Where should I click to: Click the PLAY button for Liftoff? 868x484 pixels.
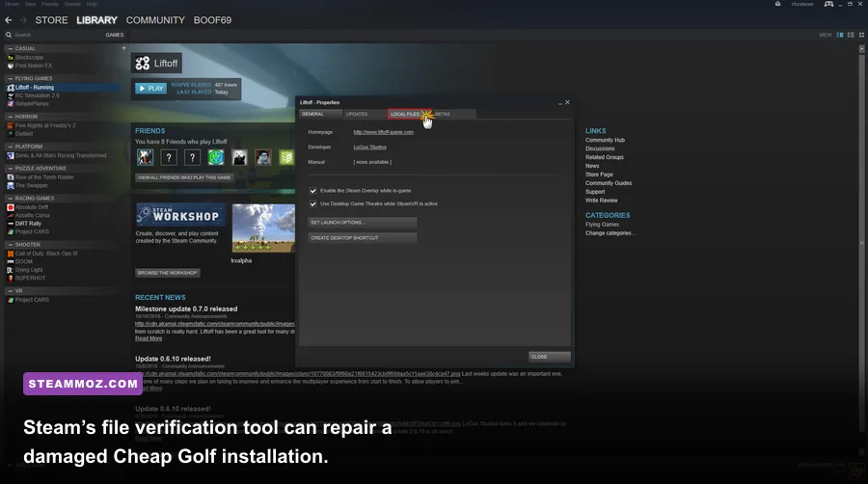[x=150, y=88]
